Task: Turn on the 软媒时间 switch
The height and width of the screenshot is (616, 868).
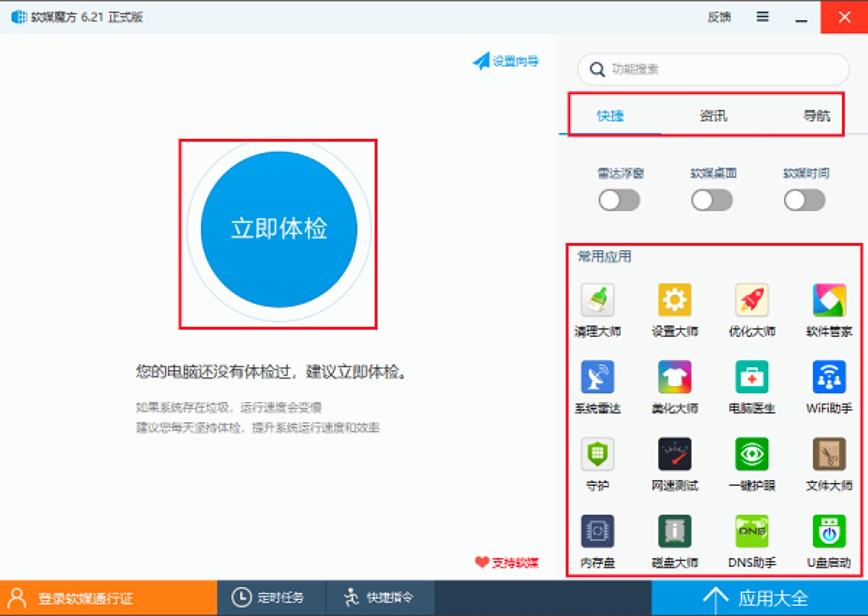Action: click(x=805, y=200)
